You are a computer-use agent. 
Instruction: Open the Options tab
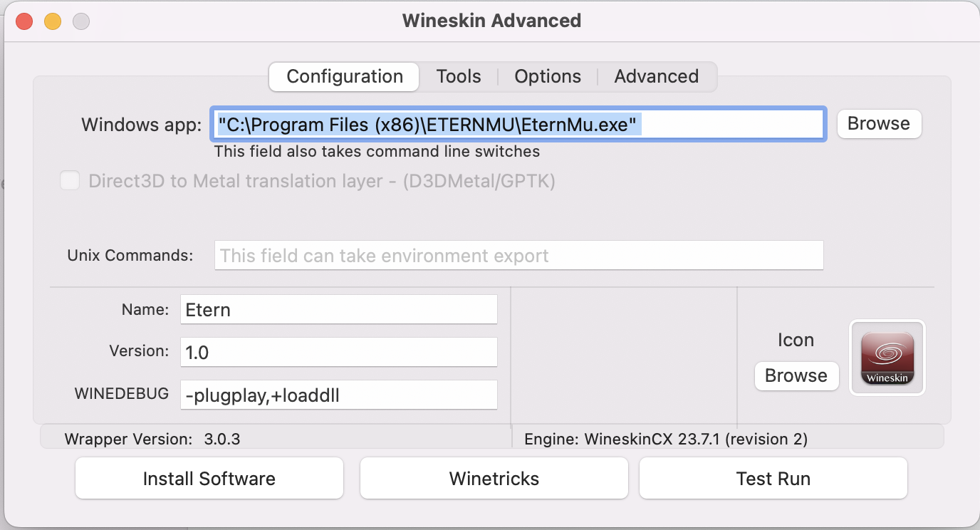pyautogui.click(x=548, y=77)
